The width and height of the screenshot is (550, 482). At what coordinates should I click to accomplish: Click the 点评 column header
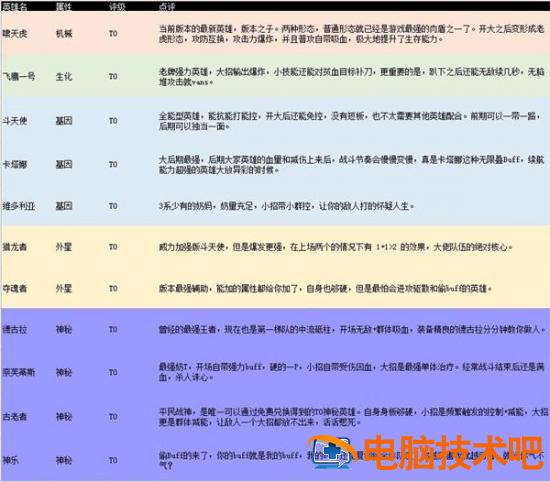click(x=167, y=7)
